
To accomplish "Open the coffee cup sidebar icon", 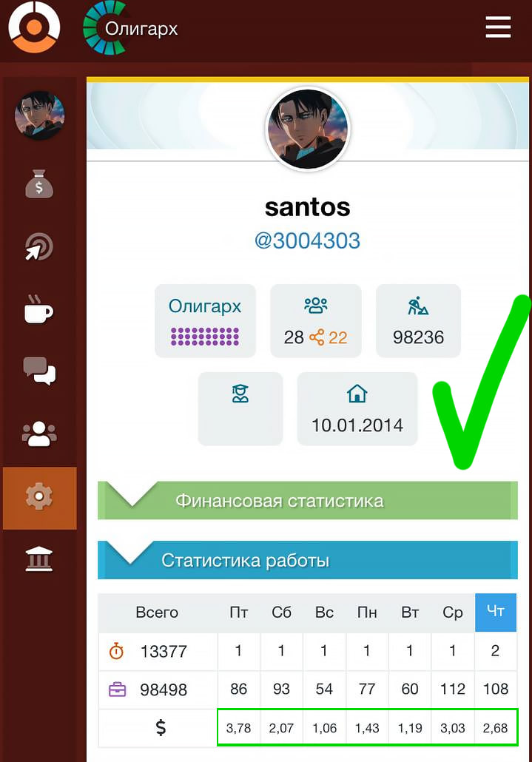I will tap(39, 309).
